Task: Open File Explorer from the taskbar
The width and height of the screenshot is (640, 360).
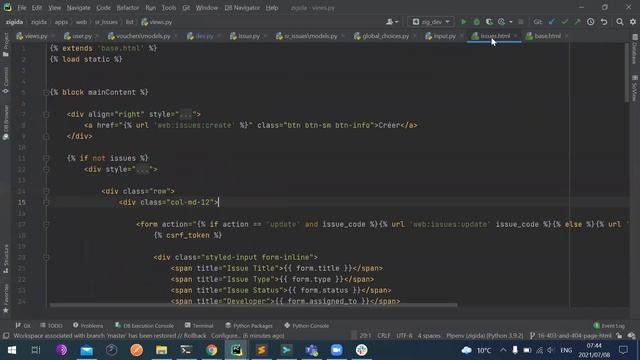Action: click(x=162, y=350)
